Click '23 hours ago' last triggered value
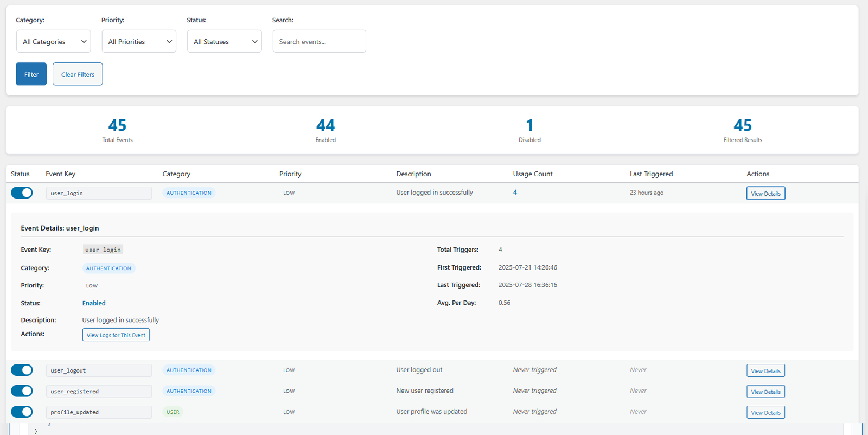868x435 pixels. click(647, 193)
